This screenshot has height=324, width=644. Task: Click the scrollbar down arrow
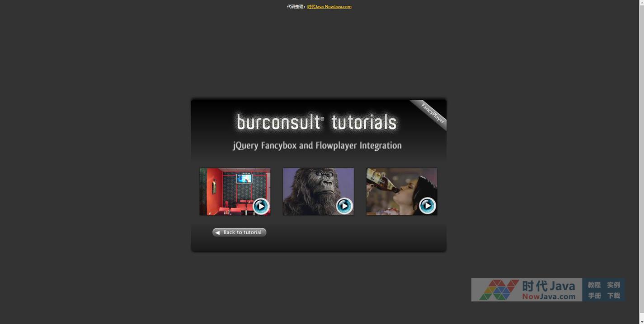[x=641, y=321]
